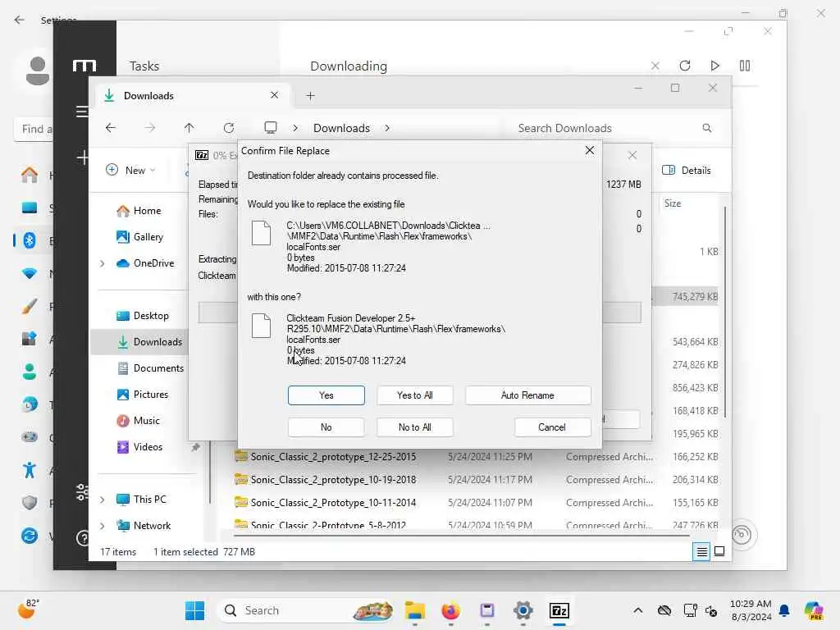The width and height of the screenshot is (840, 630).
Task: Click Yes to replace the file
Action: [326, 395]
